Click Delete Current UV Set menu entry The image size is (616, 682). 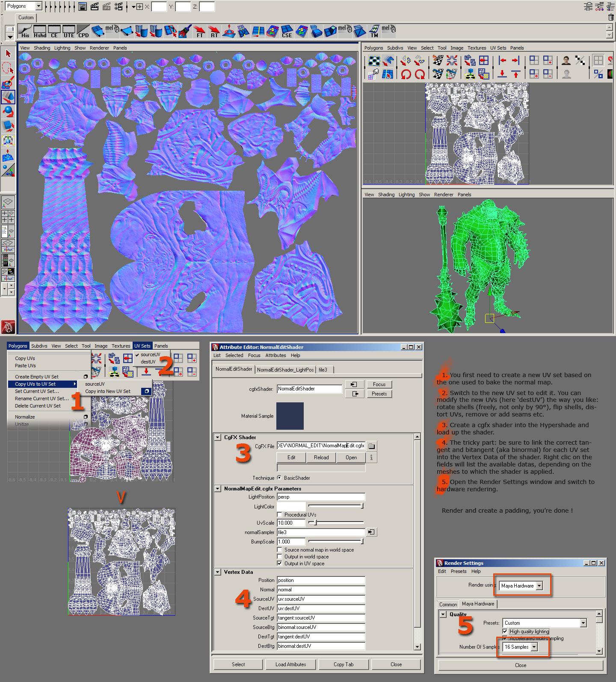(38, 406)
